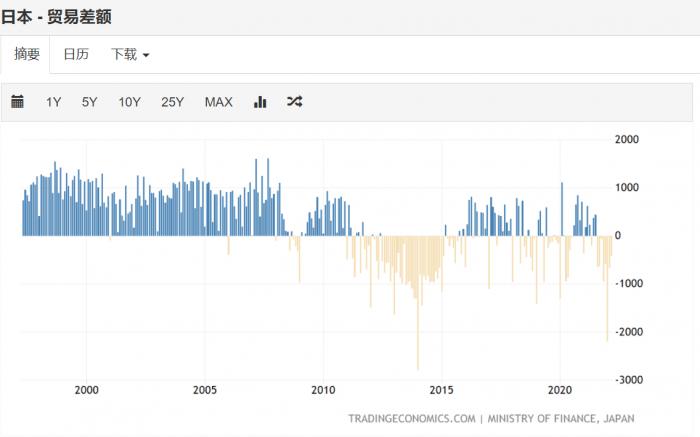Screen dimensions: 700x437
Task: Select the 1Y time range
Action: [54, 101]
